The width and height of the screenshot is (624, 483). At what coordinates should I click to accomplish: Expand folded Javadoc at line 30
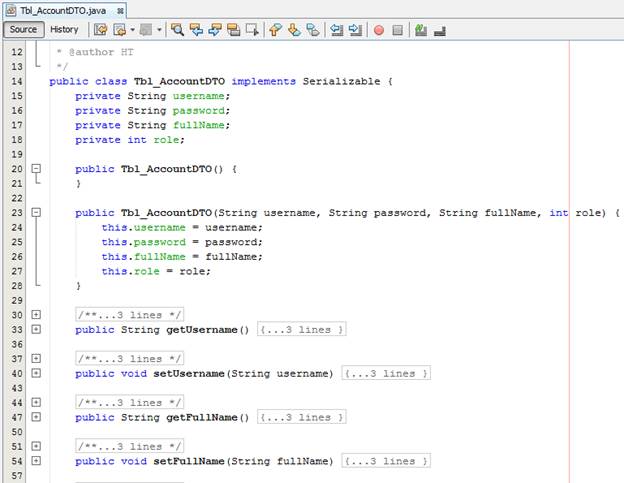coord(36,315)
